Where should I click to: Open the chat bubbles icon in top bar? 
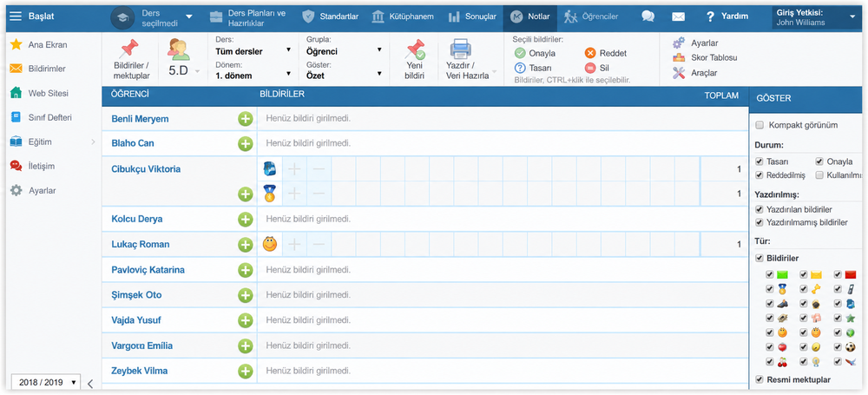click(x=648, y=16)
